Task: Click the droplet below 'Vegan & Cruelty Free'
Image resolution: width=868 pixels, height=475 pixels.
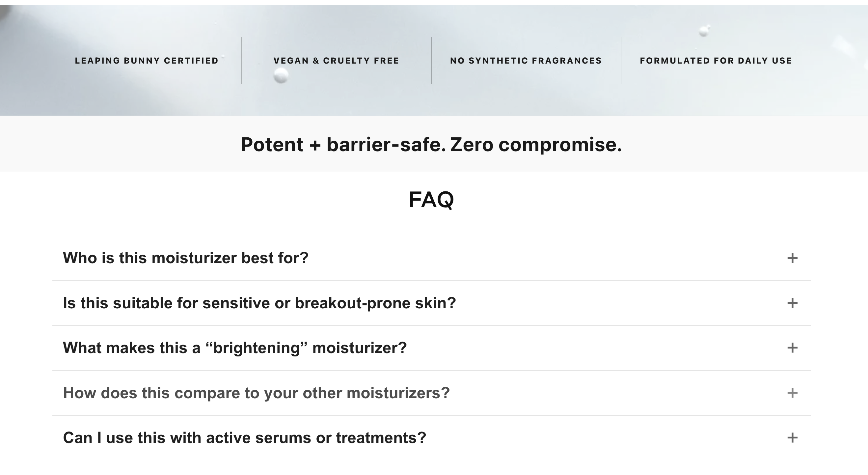Action: click(x=281, y=75)
